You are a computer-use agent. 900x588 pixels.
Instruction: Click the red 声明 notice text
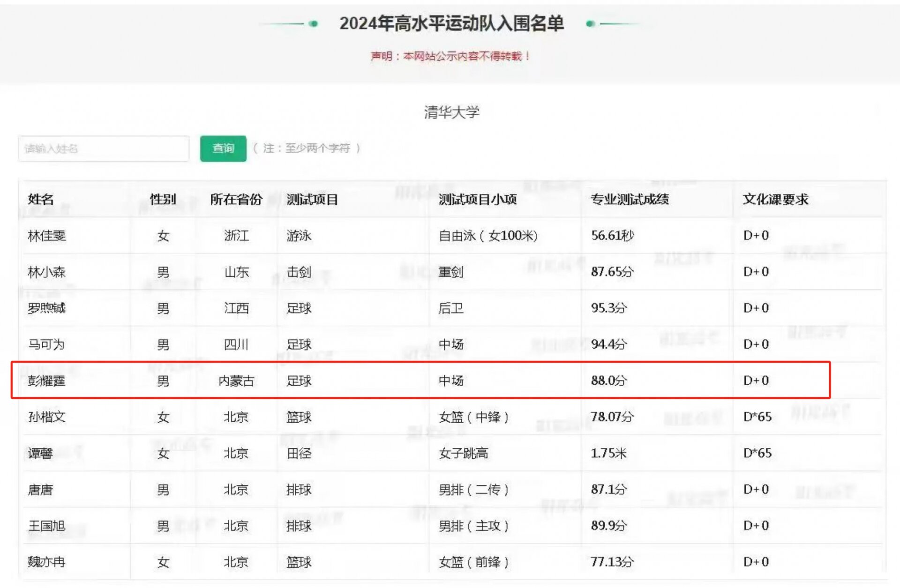pos(450,56)
